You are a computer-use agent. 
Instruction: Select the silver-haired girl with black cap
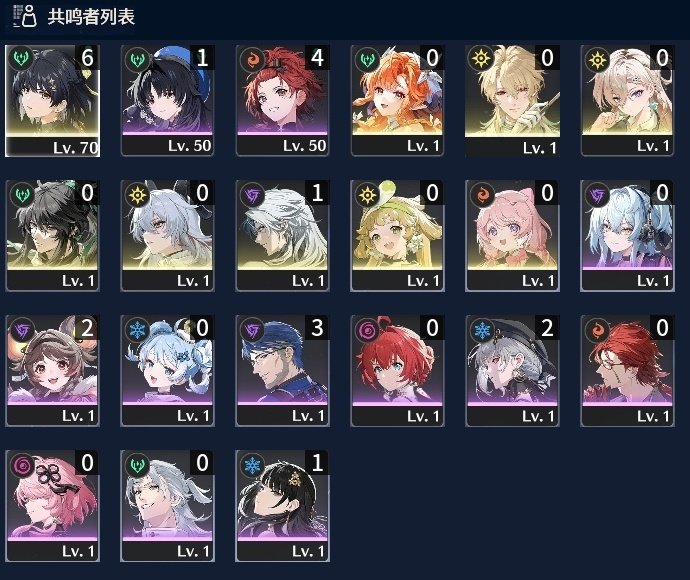click(512, 371)
